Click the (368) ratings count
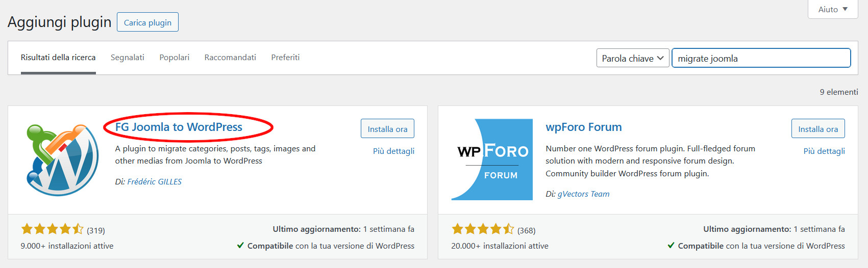 [x=527, y=230]
